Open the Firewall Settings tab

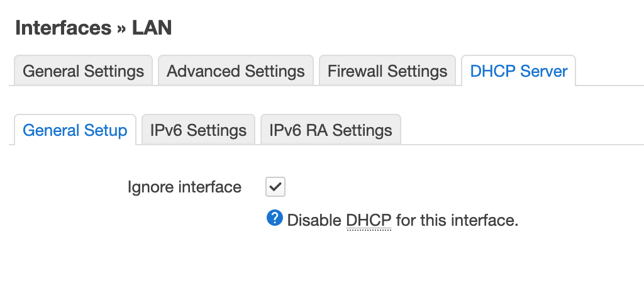click(387, 70)
